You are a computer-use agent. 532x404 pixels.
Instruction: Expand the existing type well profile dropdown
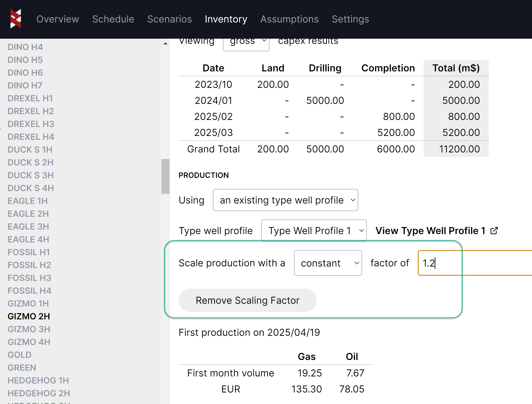(x=285, y=200)
